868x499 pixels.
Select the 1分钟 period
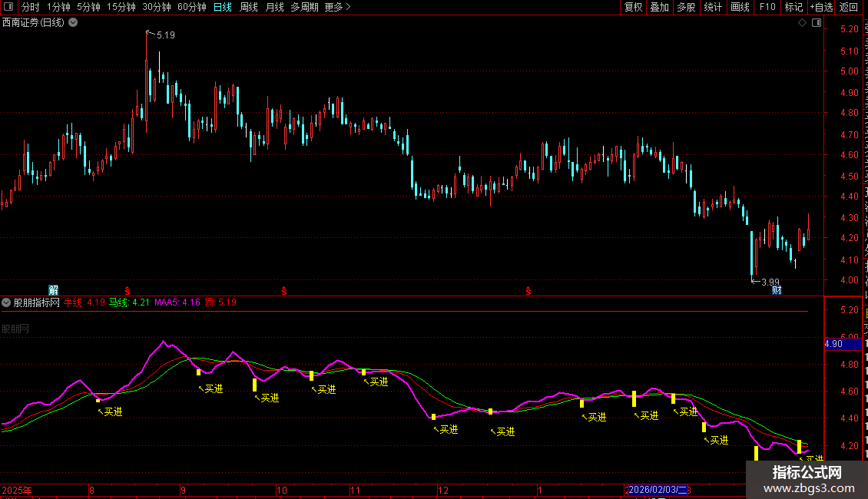coord(58,7)
